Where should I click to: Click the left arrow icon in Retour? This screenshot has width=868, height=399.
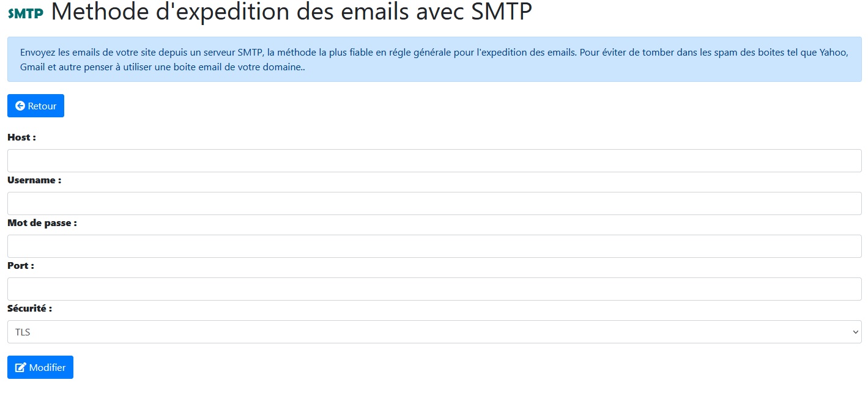coord(20,106)
